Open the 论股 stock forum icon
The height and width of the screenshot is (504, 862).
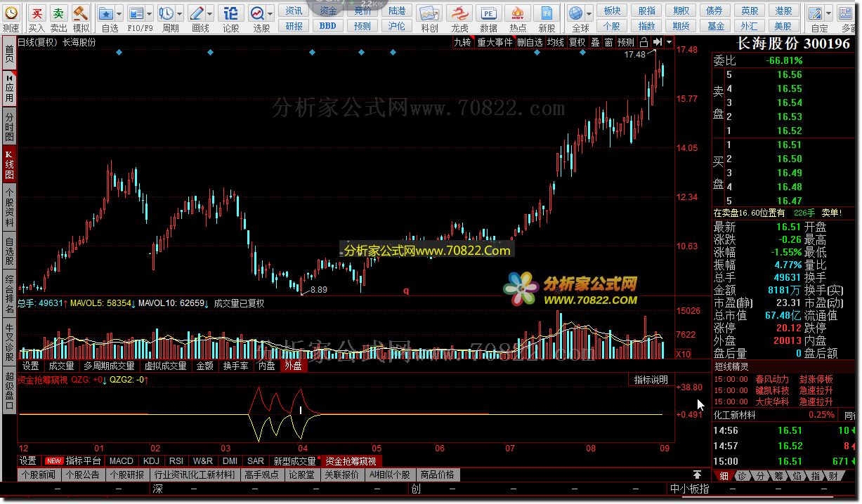click(231, 13)
